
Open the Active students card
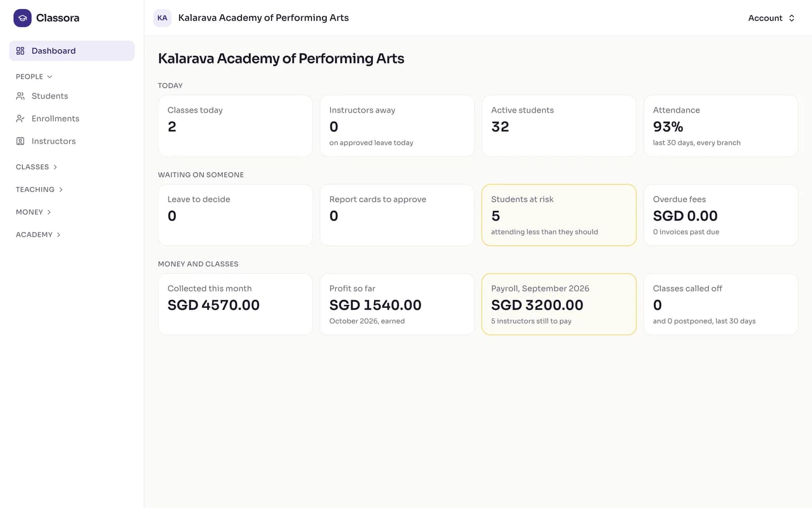[559, 126]
